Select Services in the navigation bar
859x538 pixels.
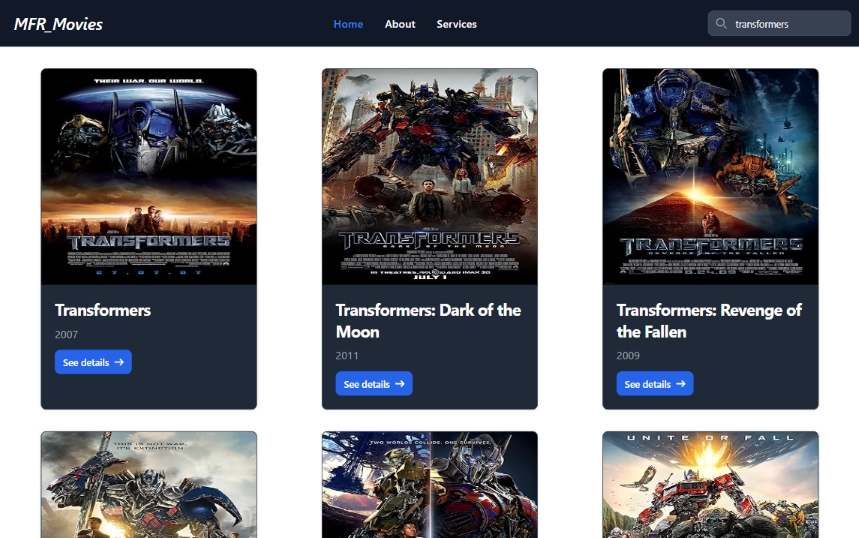click(x=456, y=24)
